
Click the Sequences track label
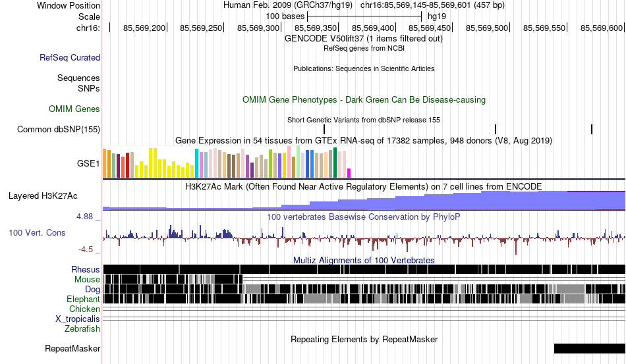(78, 78)
